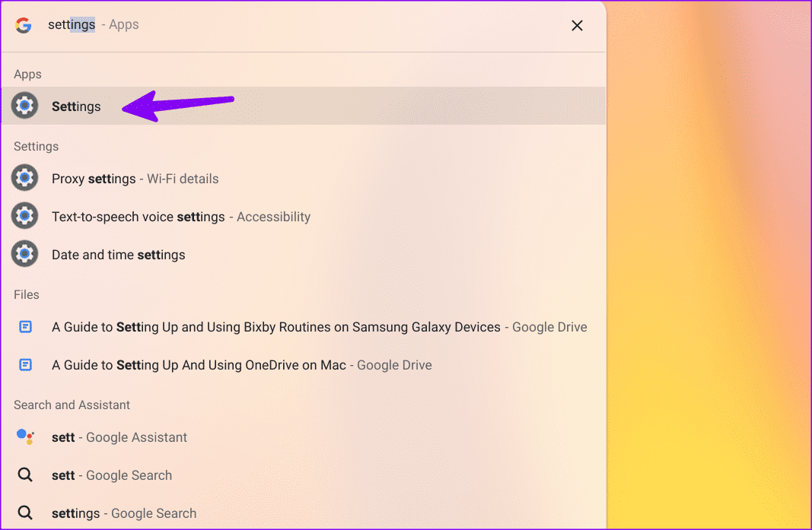812x530 pixels.
Task: Click the document icon of Bixby Routines guide
Action: 25,326
